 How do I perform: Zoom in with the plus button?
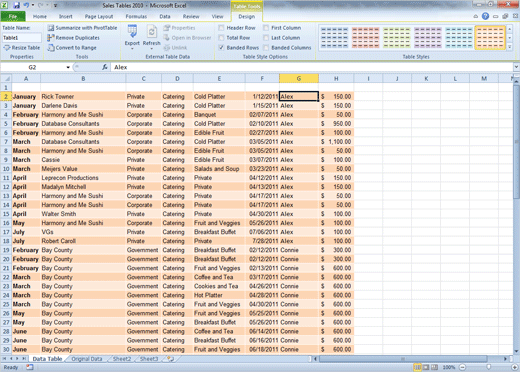(514, 367)
